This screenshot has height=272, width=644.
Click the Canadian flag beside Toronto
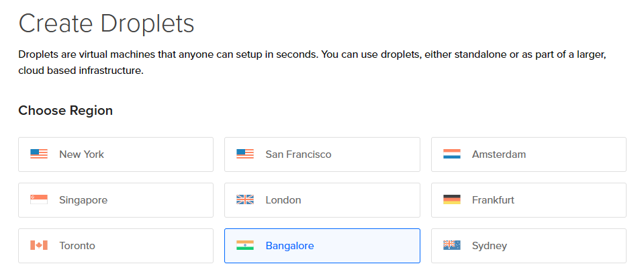click(x=39, y=246)
